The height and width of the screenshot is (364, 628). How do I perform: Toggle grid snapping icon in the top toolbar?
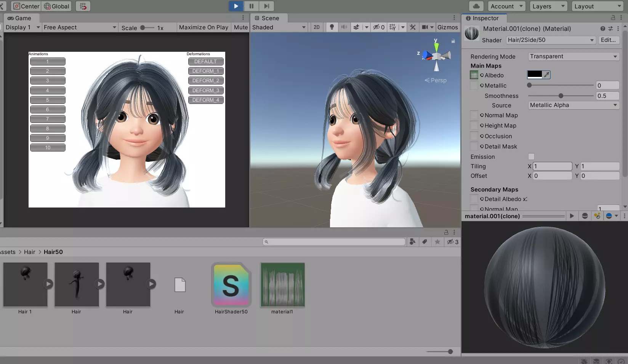click(83, 6)
